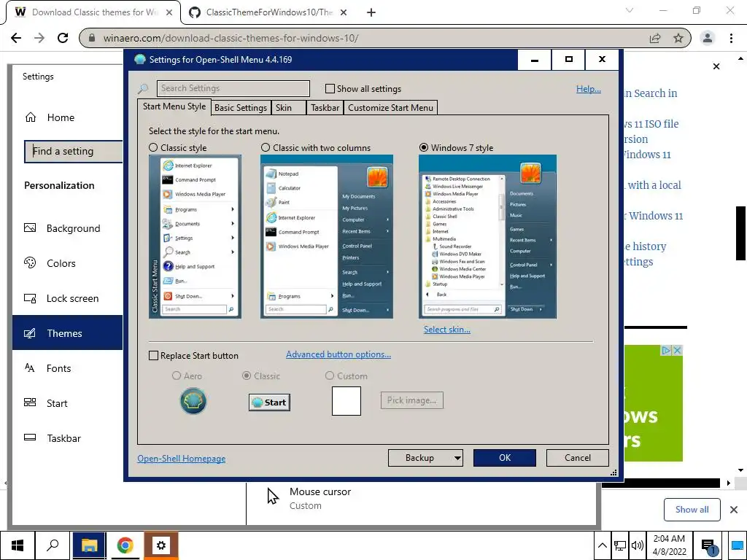Switch to Chrome on the taskbar

click(x=125, y=545)
